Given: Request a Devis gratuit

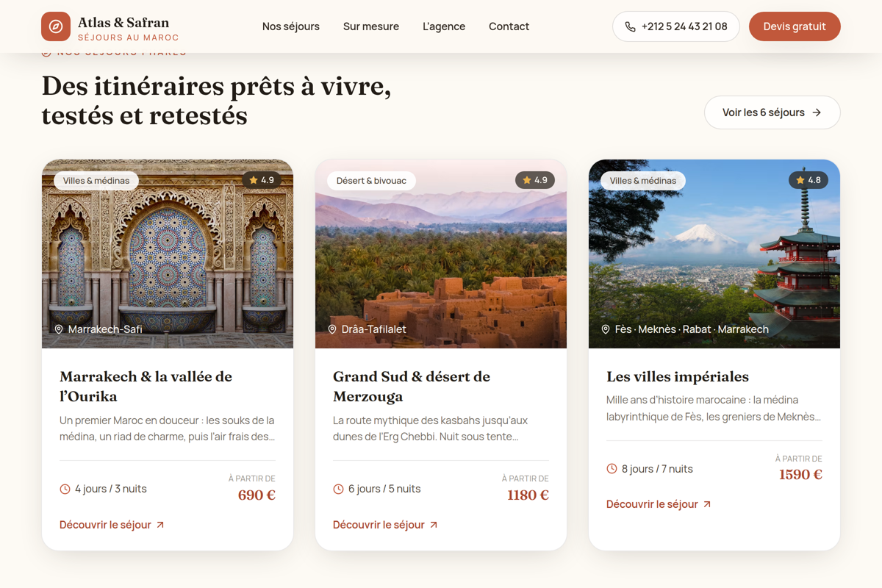Looking at the screenshot, I should (795, 26).
